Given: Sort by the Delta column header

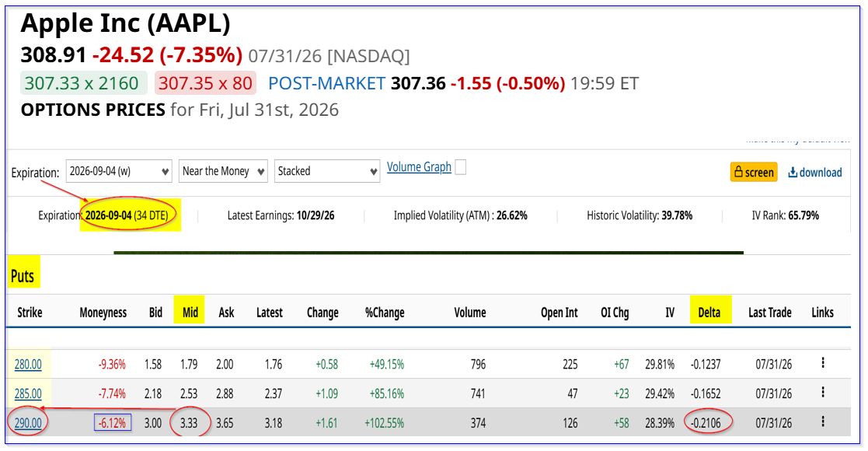Looking at the screenshot, I should (709, 313).
